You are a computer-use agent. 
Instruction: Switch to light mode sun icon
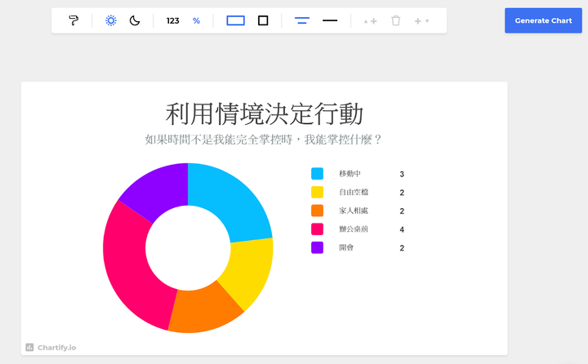click(110, 20)
